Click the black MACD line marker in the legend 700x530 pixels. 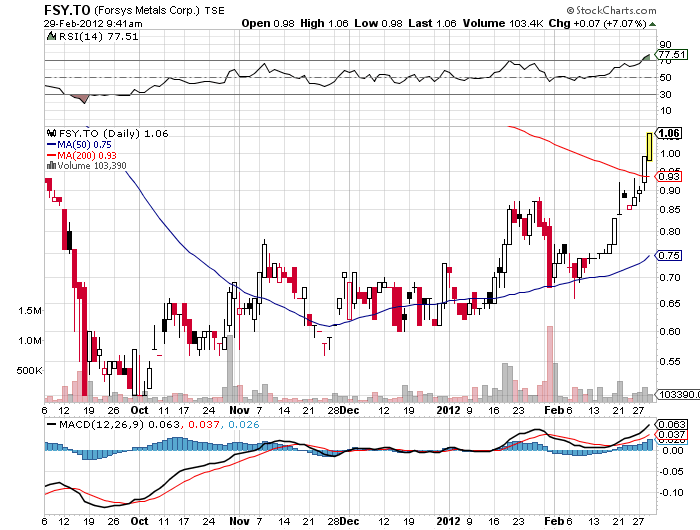point(51,424)
